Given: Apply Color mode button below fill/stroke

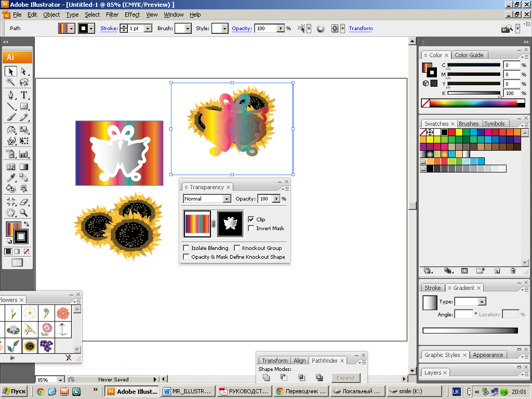Looking at the screenshot, I should click(x=8, y=251).
